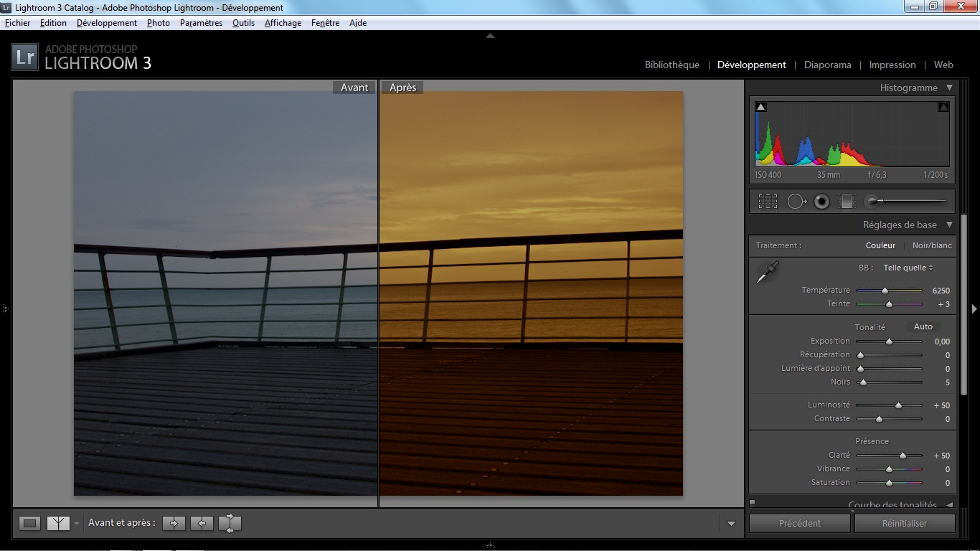Switch treatment to Noir/blanc
980x551 pixels.
(x=931, y=245)
